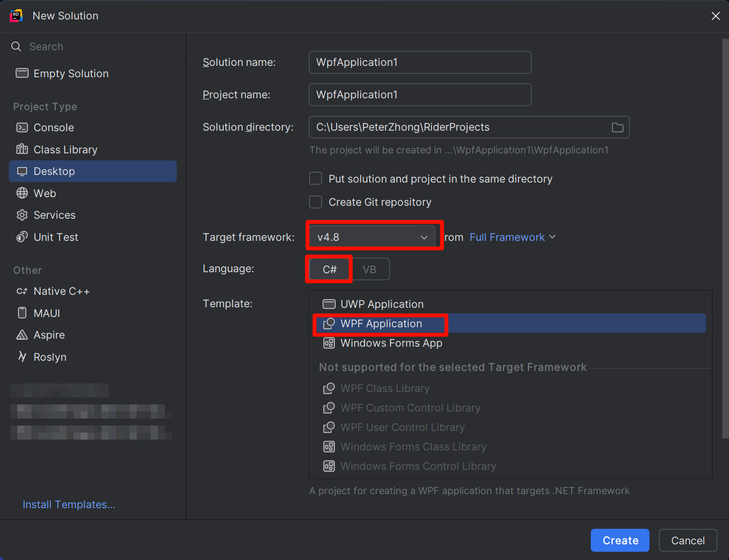Click the Services gear icon
The image size is (729, 560).
(22, 215)
